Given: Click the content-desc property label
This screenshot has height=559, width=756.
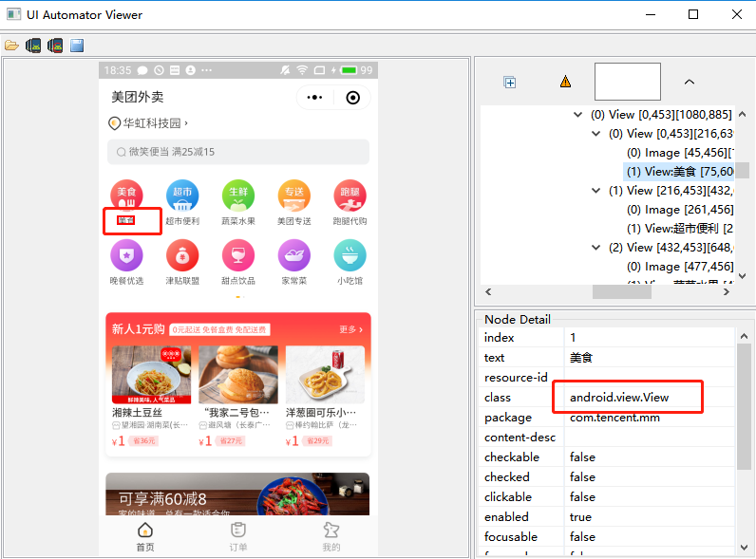Looking at the screenshot, I should (520, 438).
